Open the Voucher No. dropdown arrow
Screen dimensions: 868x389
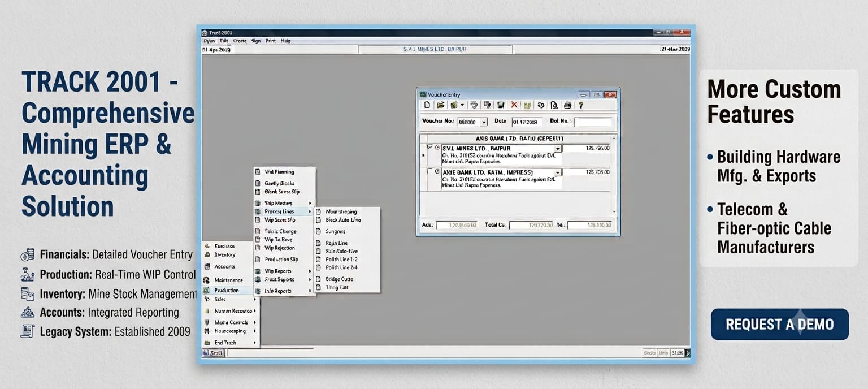point(484,122)
